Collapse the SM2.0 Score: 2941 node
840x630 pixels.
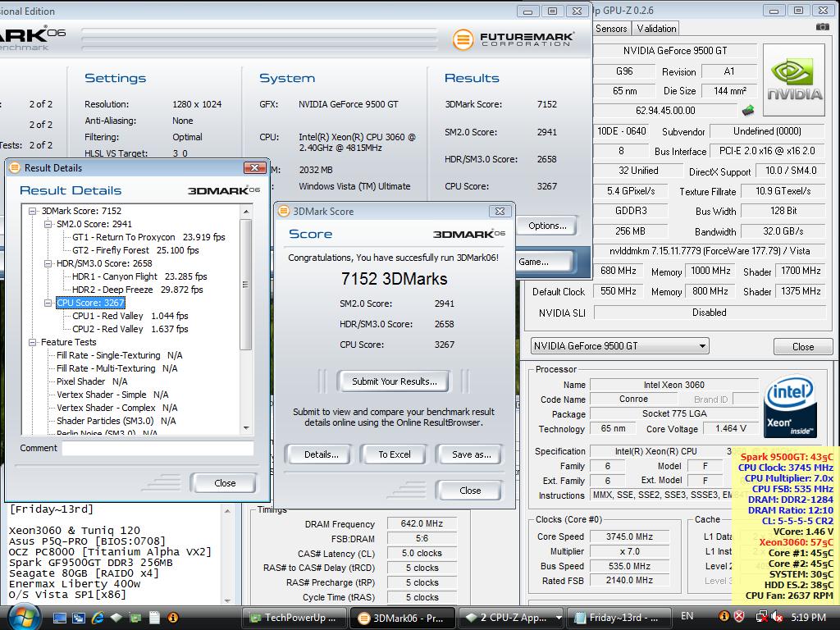[x=48, y=224]
